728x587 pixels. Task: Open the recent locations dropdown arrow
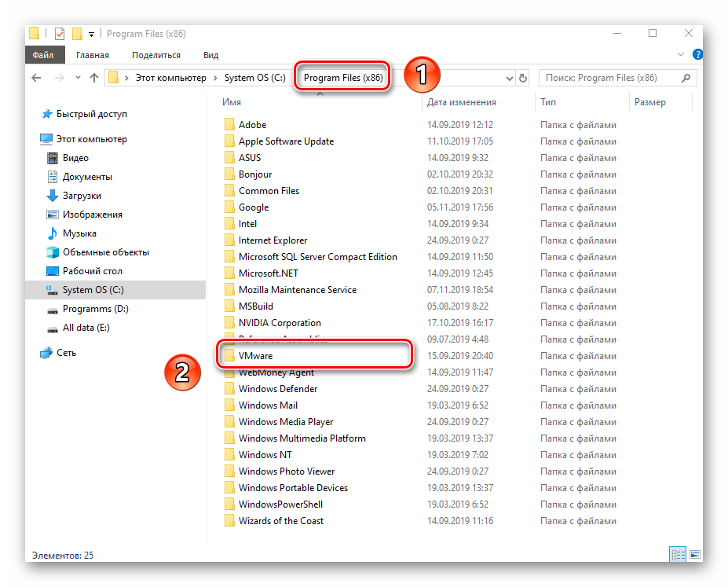76,78
